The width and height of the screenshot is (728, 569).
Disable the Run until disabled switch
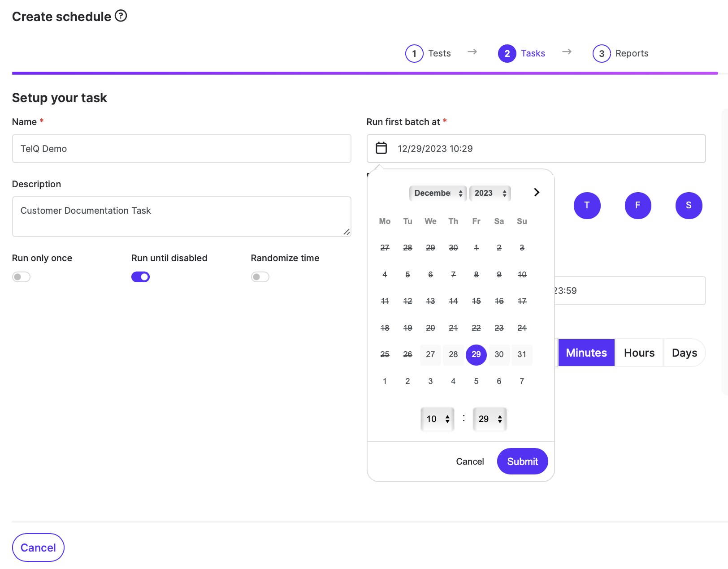[140, 277]
